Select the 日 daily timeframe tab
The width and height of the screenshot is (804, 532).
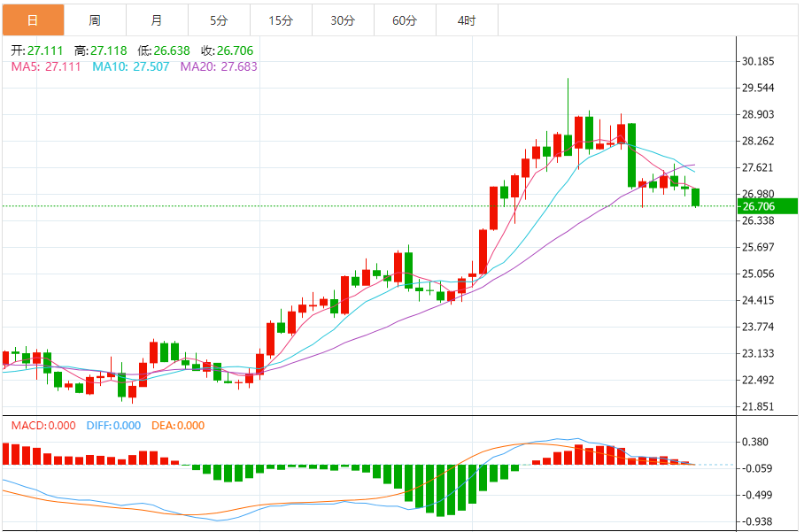33,20
